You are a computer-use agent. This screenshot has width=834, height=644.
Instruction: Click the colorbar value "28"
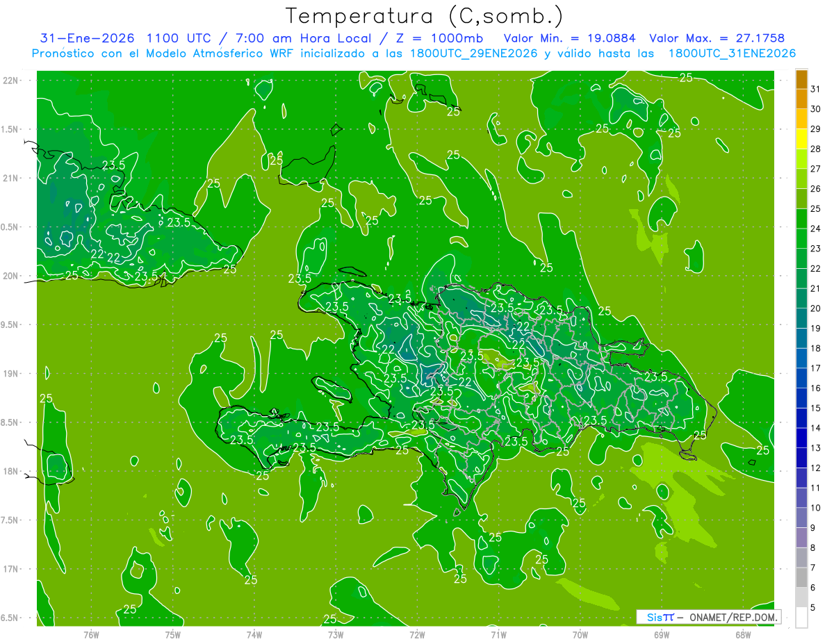click(815, 149)
